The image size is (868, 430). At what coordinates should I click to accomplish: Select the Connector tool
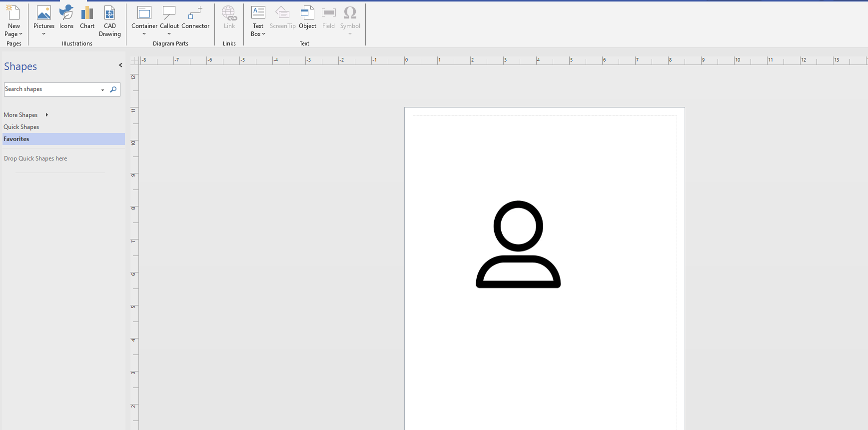(195, 17)
